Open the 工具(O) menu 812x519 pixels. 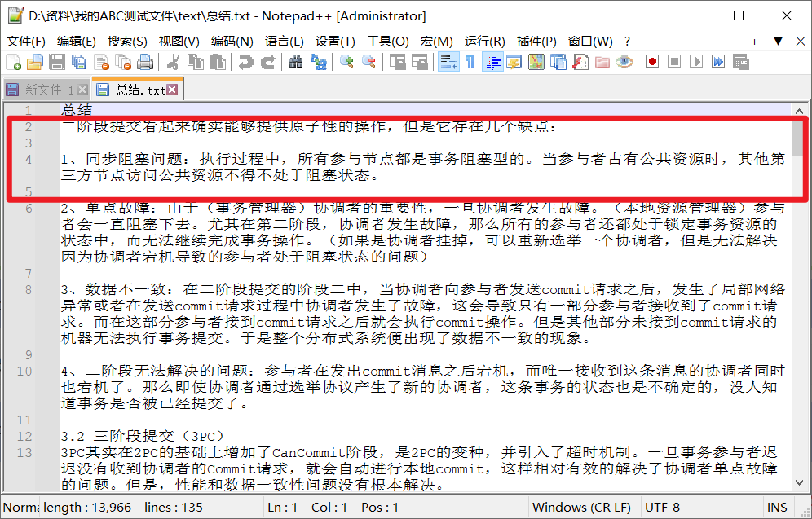pos(388,42)
